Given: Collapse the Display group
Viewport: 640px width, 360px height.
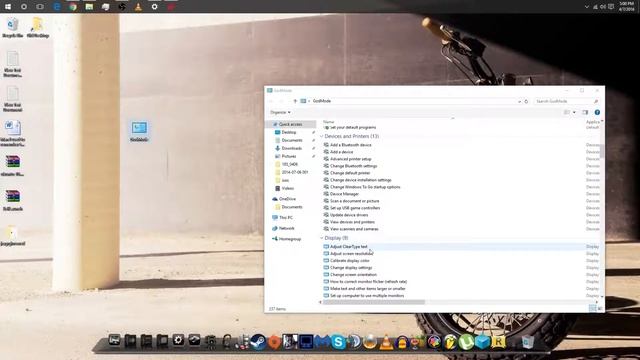Looking at the screenshot, I should click(322, 238).
